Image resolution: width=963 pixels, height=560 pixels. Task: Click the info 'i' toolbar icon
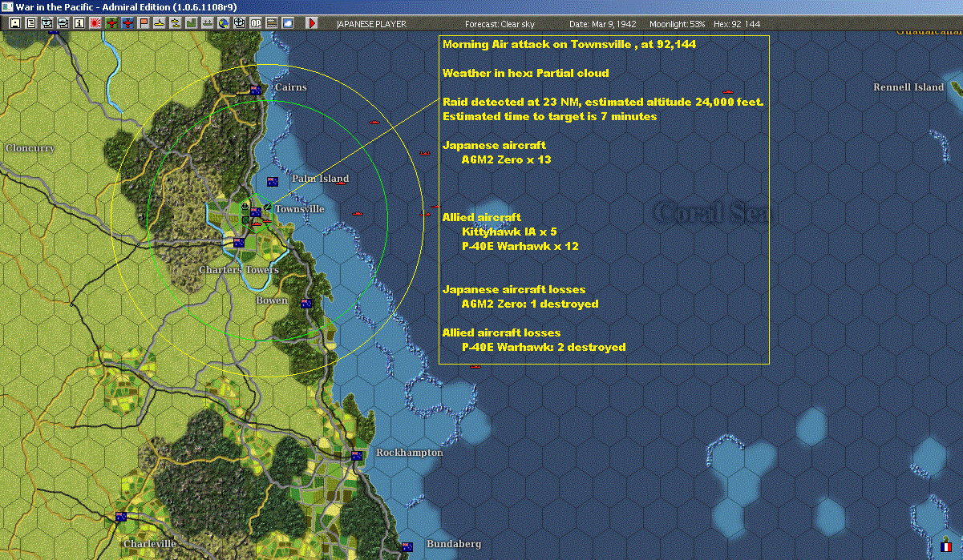tap(79, 23)
